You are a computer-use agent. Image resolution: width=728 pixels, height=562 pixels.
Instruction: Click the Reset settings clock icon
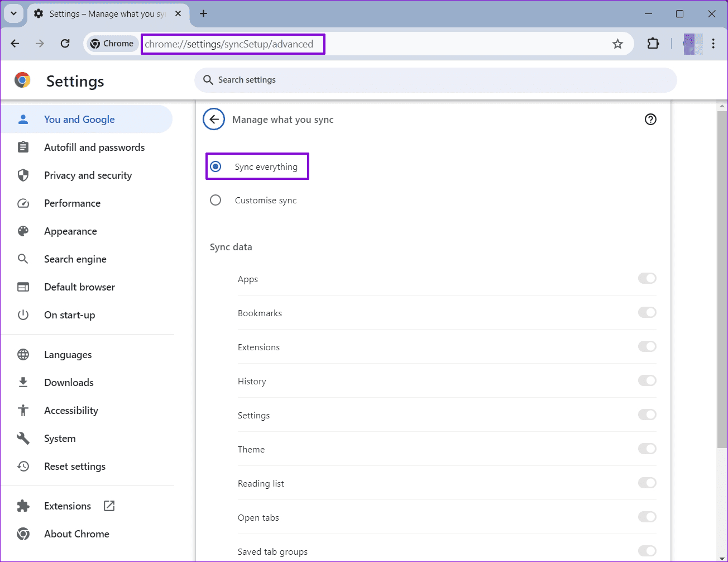tap(23, 466)
